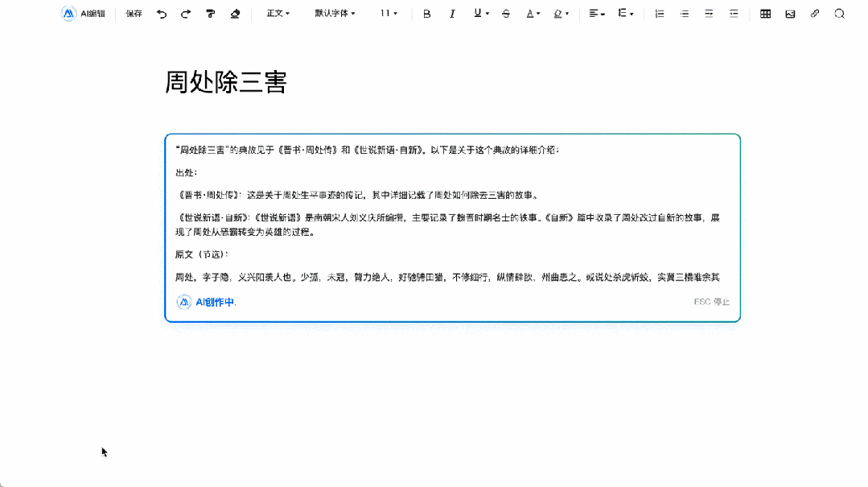Open the font color picker
The height and width of the screenshot is (487, 868).
click(532, 14)
